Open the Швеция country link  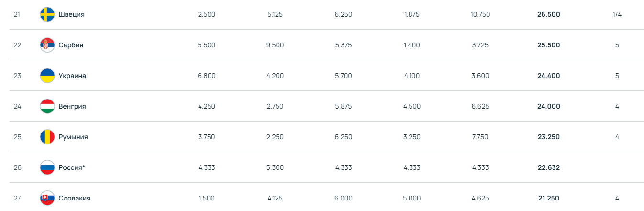[x=71, y=14]
